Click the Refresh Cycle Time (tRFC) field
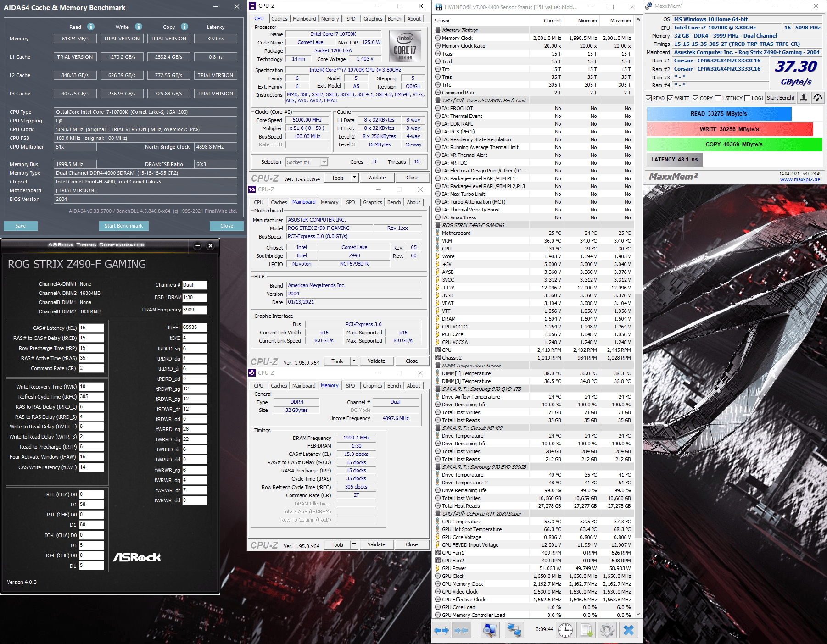The width and height of the screenshot is (827, 644). click(91, 397)
